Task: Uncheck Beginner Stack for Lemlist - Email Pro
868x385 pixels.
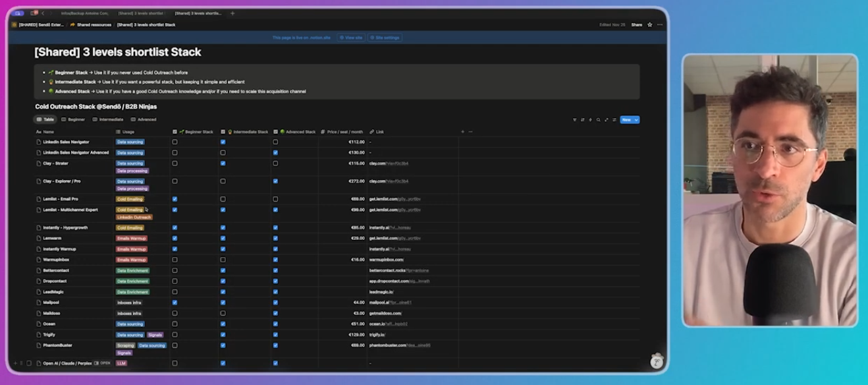Action: click(x=175, y=198)
